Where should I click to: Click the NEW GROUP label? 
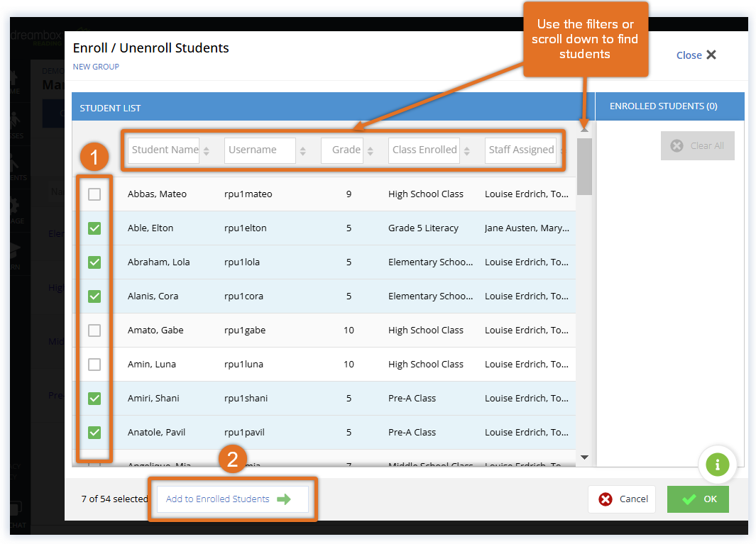click(96, 67)
